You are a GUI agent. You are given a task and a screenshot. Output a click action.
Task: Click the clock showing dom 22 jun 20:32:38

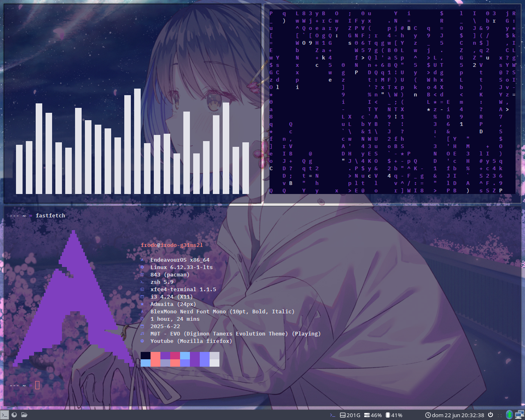(455, 415)
